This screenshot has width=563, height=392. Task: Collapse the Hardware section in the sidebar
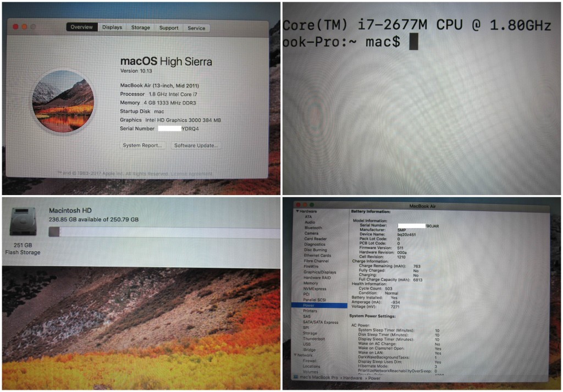pyautogui.click(x=297, y=211)
